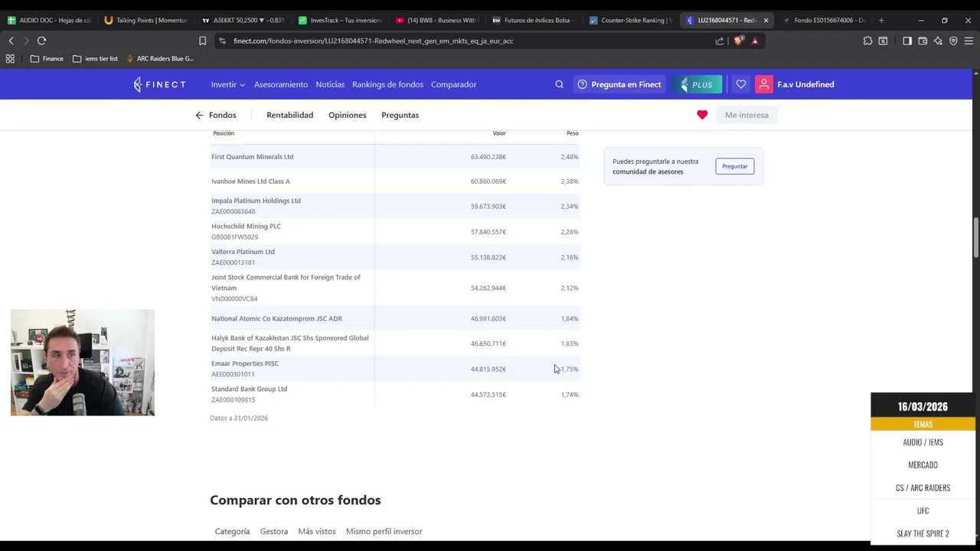Open Leo AI sparkle icon
This screenshot has width=980, height=551.
point(938,41)
